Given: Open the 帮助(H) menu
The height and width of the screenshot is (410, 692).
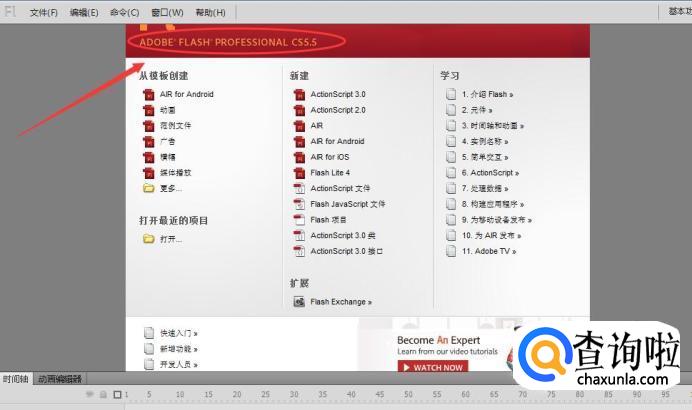Looking at the screenshot, I should 210,12.
